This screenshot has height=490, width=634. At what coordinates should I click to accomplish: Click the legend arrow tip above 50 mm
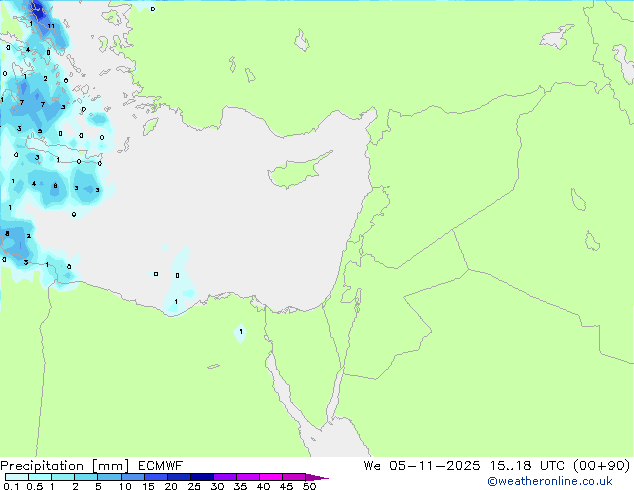point(317,477)
